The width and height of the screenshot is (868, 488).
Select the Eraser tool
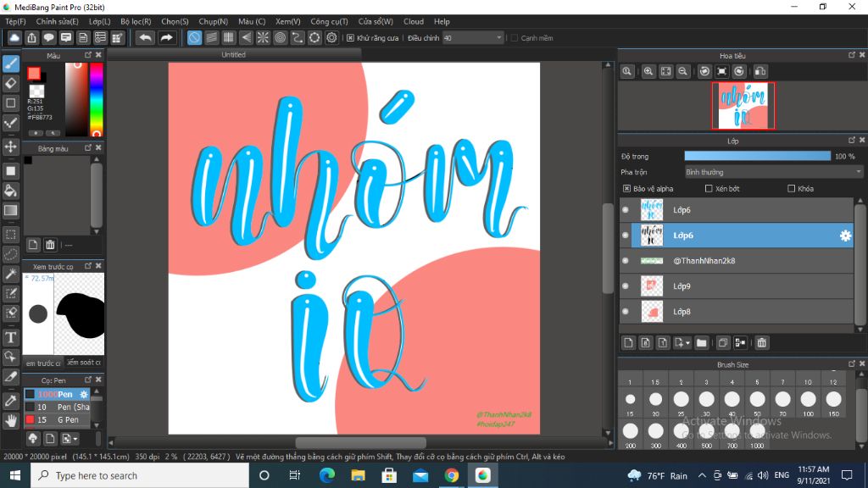pyautogui.click(x=10, y=84)
